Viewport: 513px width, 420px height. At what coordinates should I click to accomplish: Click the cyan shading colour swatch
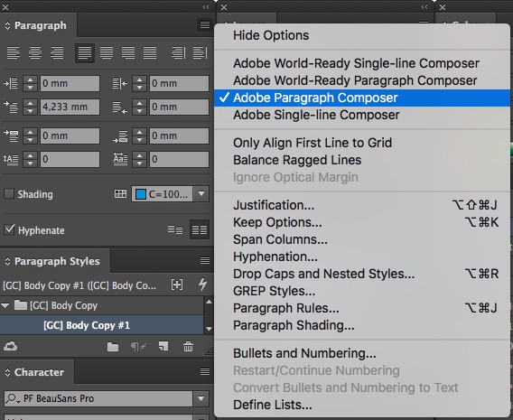141,194
